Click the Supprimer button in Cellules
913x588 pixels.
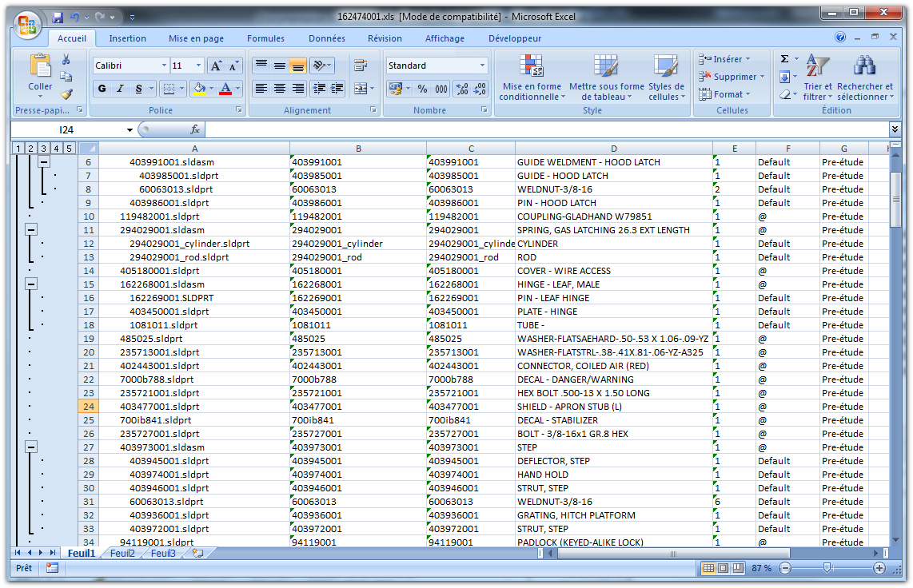732,77
